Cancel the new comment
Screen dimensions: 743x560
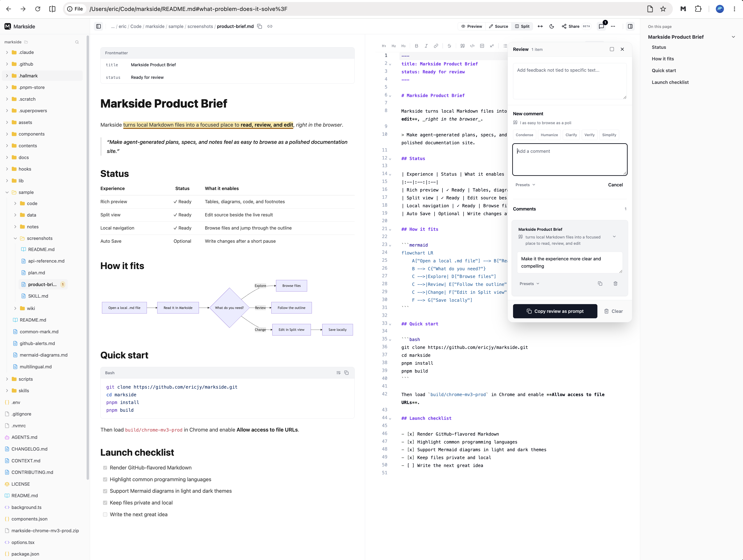[615, 185]
